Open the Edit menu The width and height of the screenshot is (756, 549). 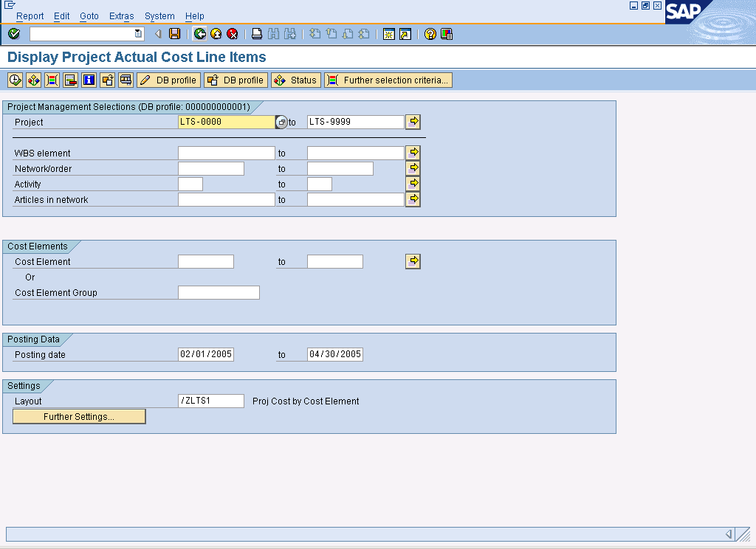[62, 16]
